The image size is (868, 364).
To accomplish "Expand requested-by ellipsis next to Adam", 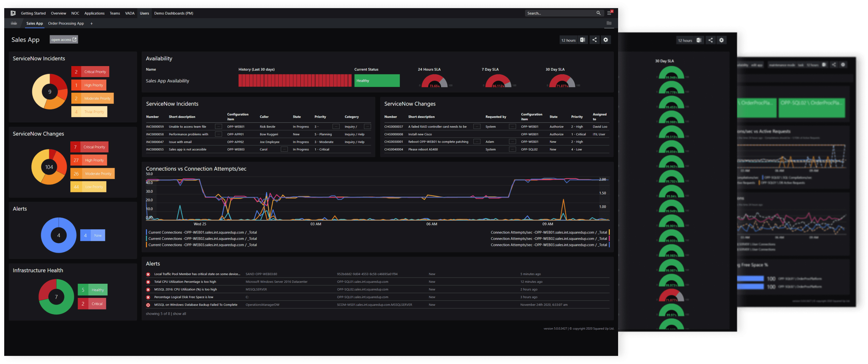I will [512, 142].
